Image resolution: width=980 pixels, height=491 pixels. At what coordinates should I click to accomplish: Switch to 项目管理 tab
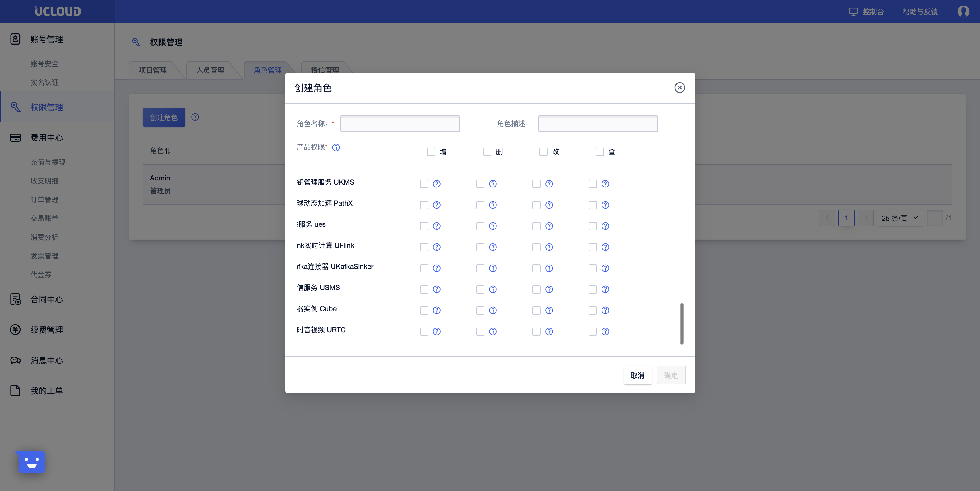pyautogui.click(x=153, y=70)
